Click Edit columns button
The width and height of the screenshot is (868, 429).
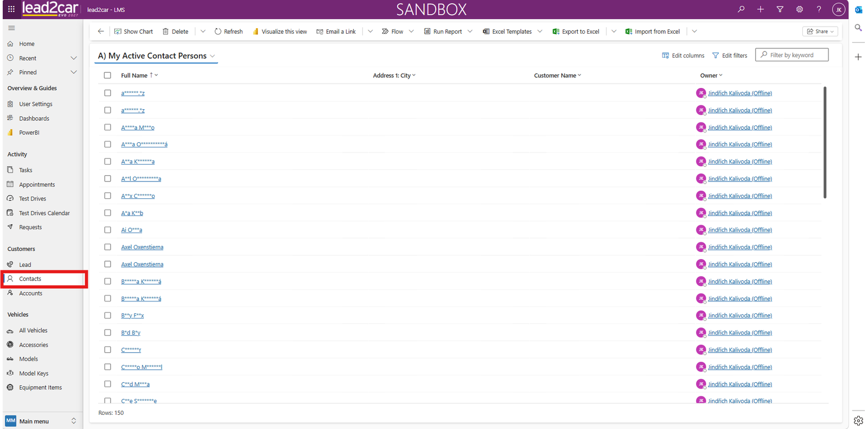click(x=683, y=55)
